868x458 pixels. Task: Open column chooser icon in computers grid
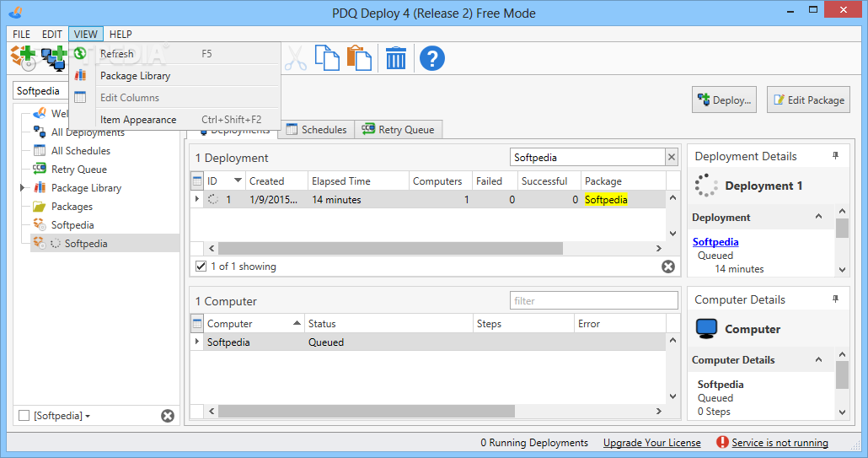pos(197,323)
